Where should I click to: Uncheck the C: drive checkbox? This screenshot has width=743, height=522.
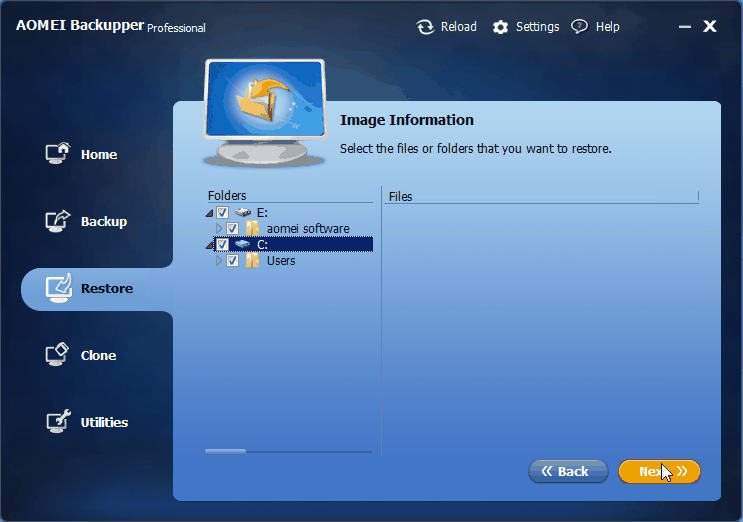click(x=222, y=244)
